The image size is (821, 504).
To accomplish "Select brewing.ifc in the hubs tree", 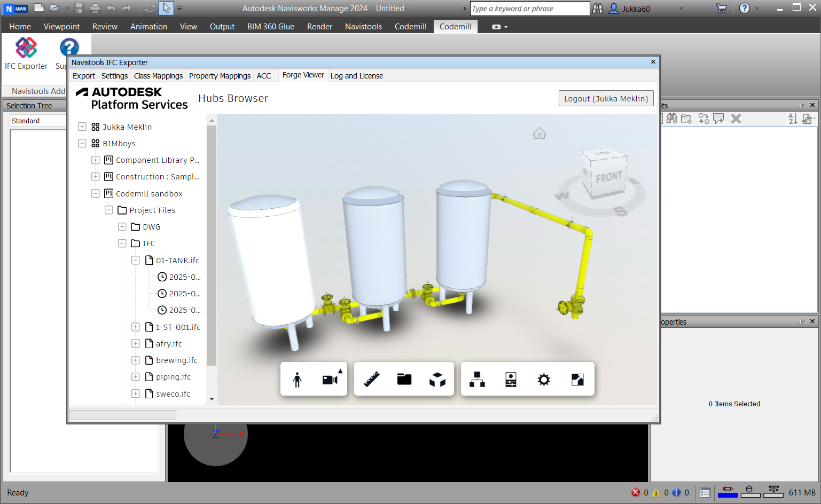I will 177,360.
